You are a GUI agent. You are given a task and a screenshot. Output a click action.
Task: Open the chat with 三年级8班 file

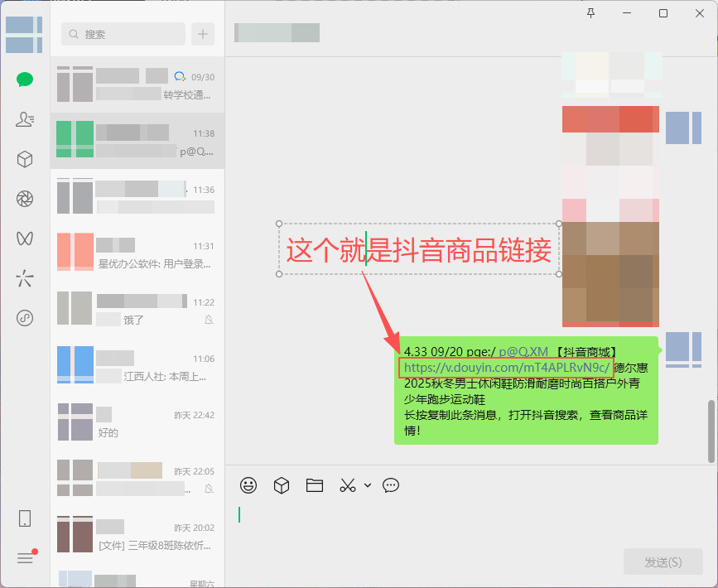coord(137,535)
